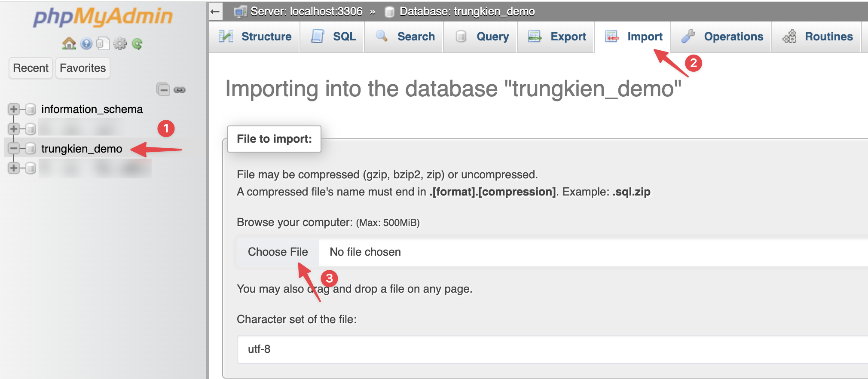Click the Query tab icon
Image resolution: width=868 pixels, height=379 pixels.
click(461, 37)
